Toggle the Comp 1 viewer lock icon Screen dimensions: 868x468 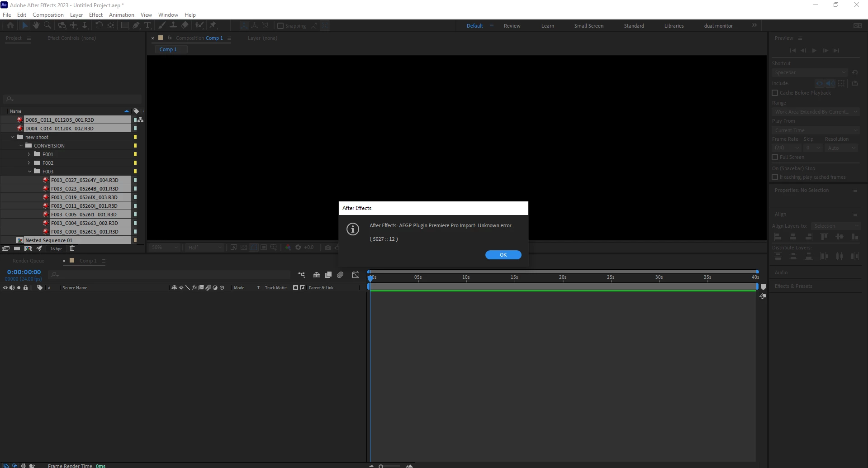pyautogui.click(x=170, y=38)
